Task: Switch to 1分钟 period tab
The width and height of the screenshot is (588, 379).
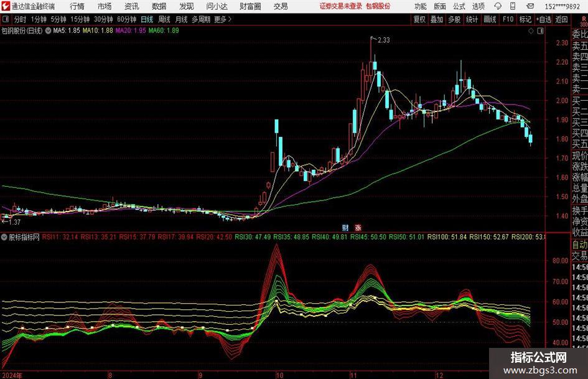Action: 39,19
